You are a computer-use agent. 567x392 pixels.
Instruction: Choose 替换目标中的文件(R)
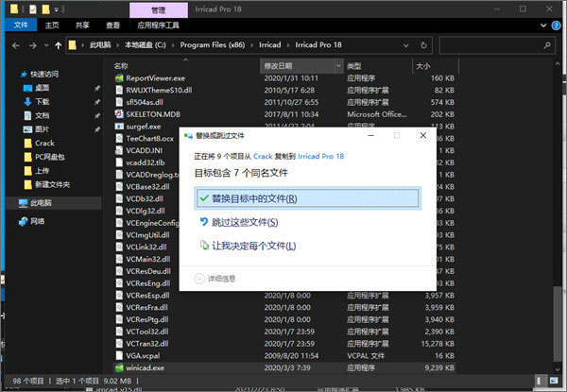[308, 198]
